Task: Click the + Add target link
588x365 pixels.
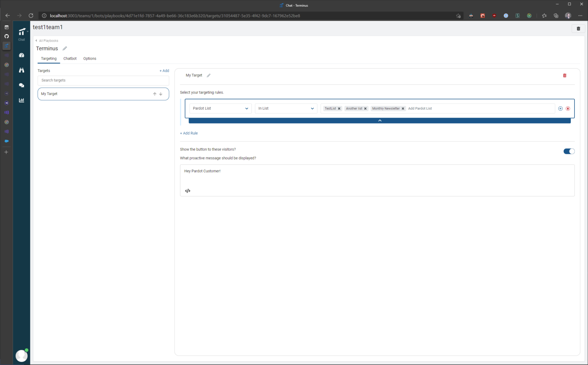Action: click(x=164, y=71)
